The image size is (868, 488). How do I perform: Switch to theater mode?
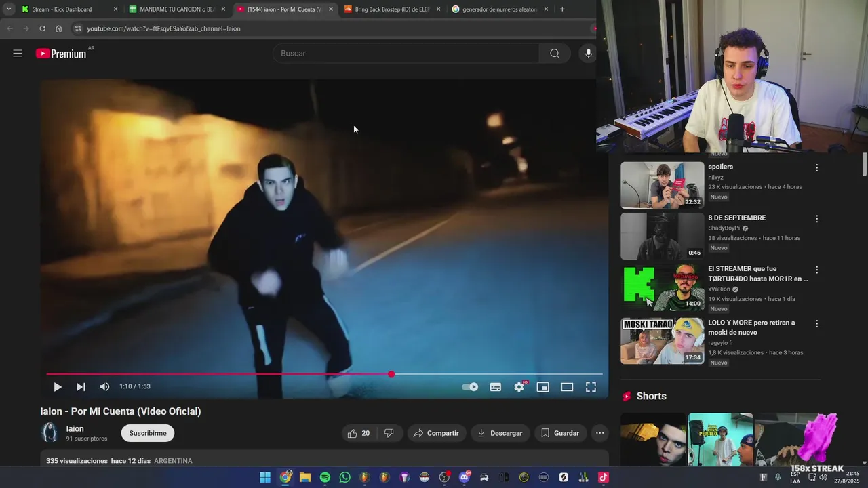(x=567, y=387)
